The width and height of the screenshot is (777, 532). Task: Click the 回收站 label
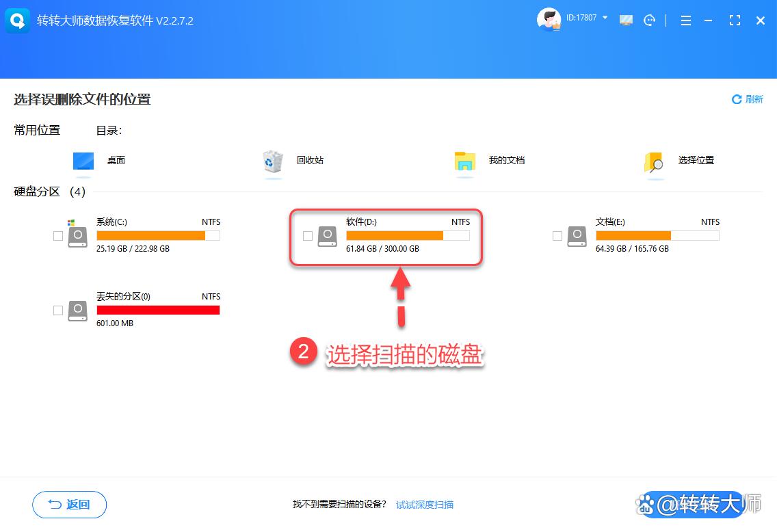[311, 160]
